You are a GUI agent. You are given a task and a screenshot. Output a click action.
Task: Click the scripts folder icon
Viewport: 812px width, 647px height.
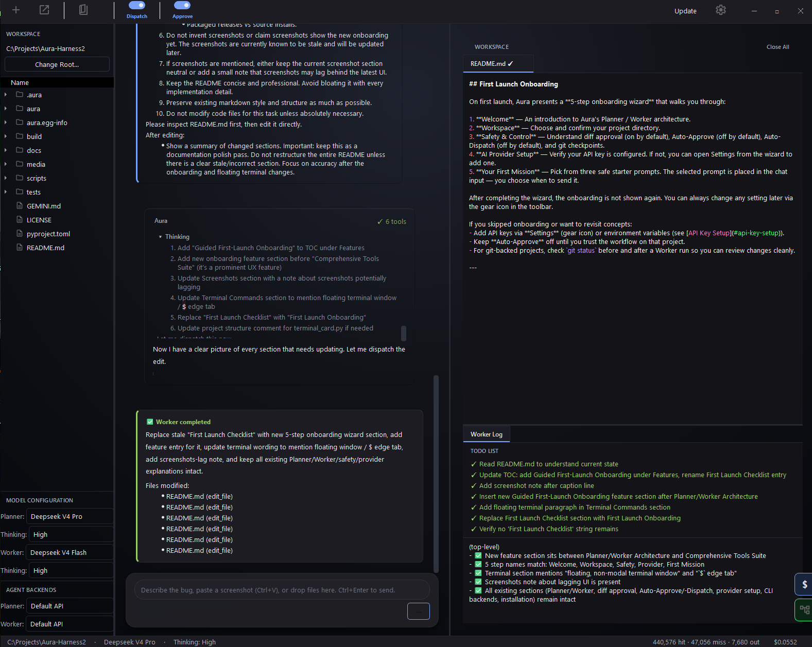20,178
